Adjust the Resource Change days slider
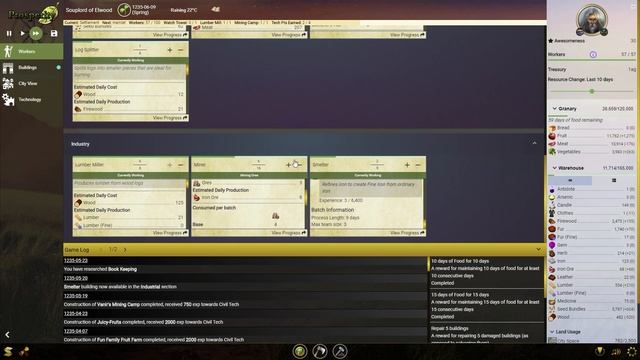 [592, 91]
